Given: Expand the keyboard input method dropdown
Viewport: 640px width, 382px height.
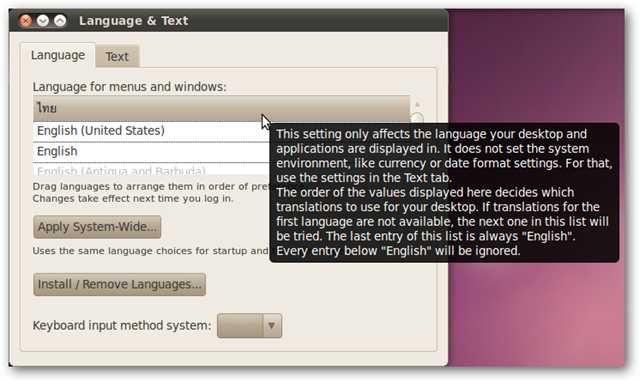Looking at the screenshot, I should (249, 326).
